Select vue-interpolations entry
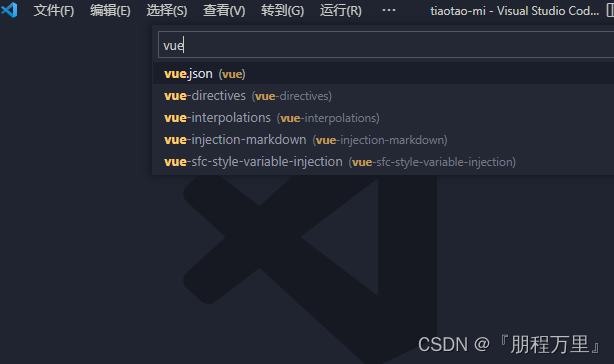614x364 pixels. (383, 117)
